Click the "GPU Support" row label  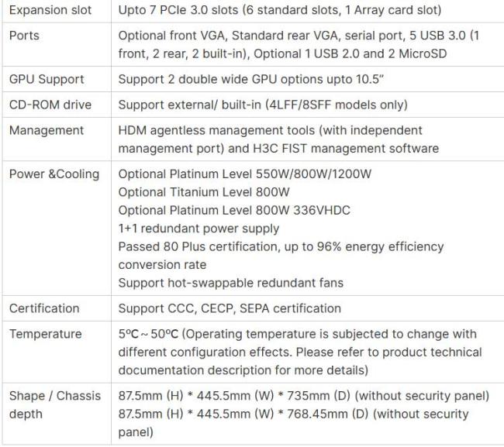[x=47, y=79]
